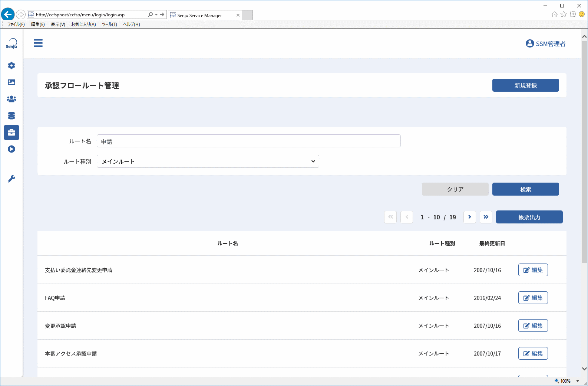Click the address bar search magnifier icon

tap(150, 15)
